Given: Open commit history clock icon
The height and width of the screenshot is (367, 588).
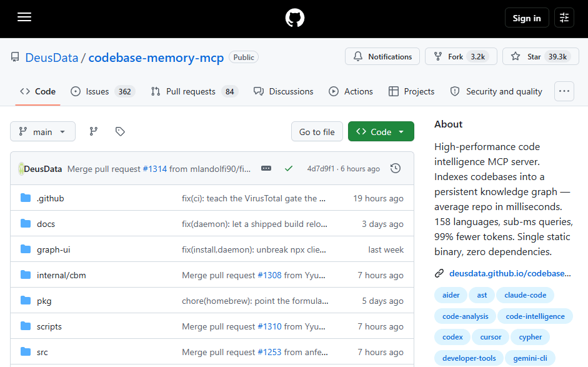Looking at the screenshot, I should 396,168.
